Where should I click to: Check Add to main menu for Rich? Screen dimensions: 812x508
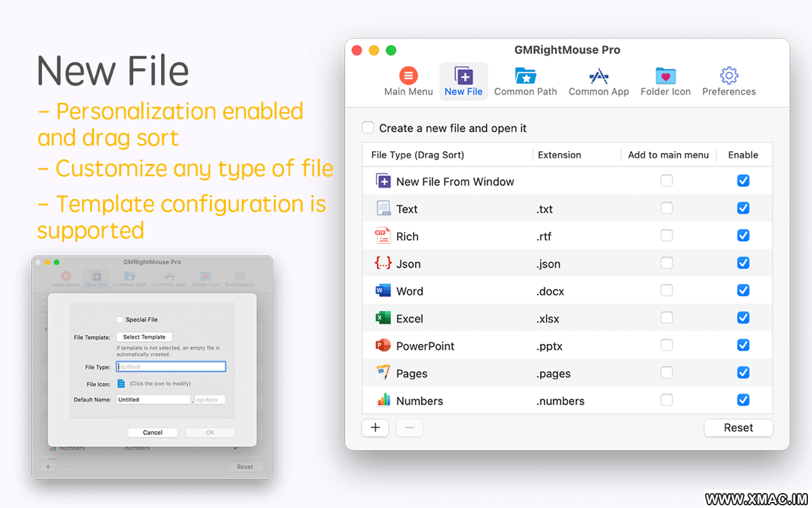(667, 236)
